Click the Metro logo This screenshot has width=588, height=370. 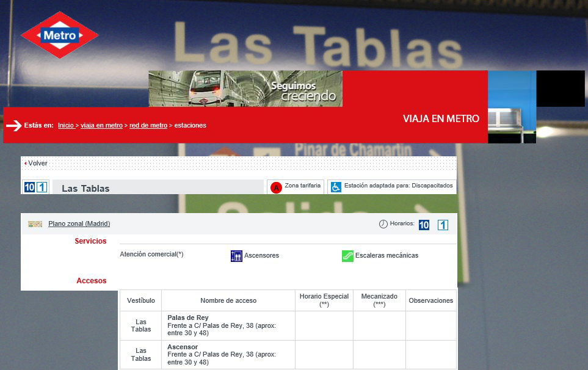(x=59, y=35)
